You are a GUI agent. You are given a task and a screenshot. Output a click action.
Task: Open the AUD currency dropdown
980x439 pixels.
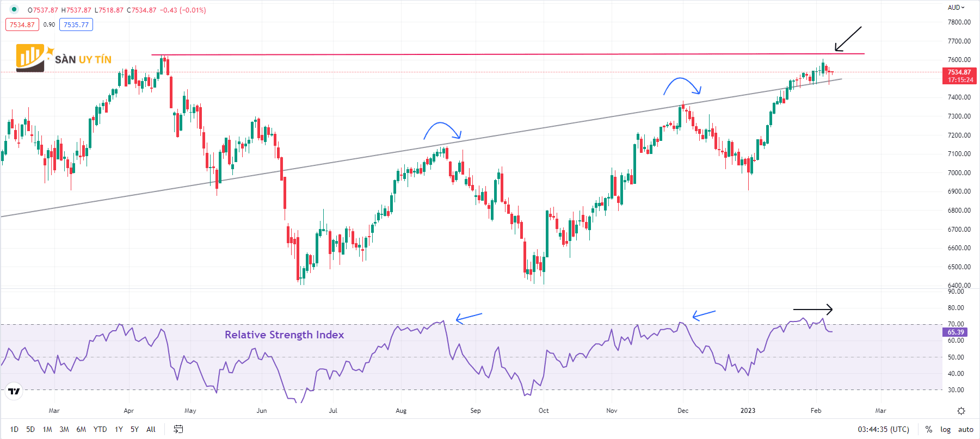pyautogui.click(x=956, y=8)
